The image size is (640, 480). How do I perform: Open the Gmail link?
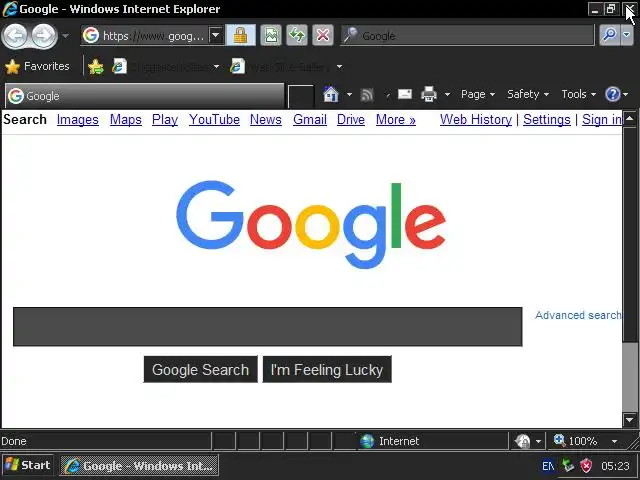[310, 120]
